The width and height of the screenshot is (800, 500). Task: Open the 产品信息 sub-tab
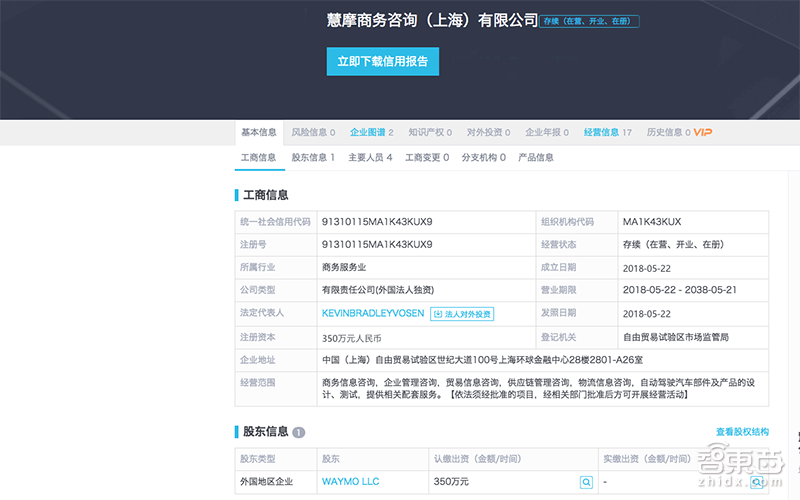pyautogui.click(x=536, y=158)
